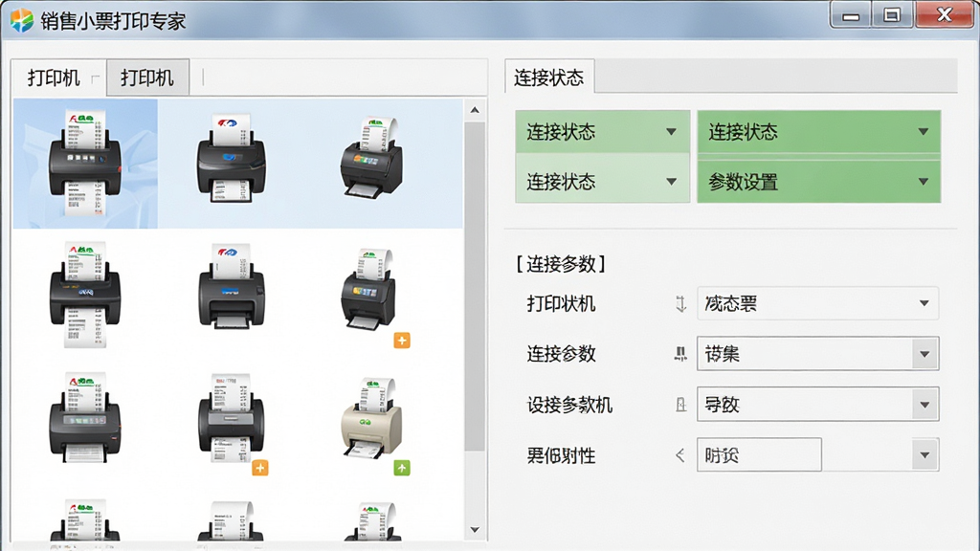Screen dimensions: 980x551
Task: Click the 设接参款机 label
Action: tap(568, 405)
